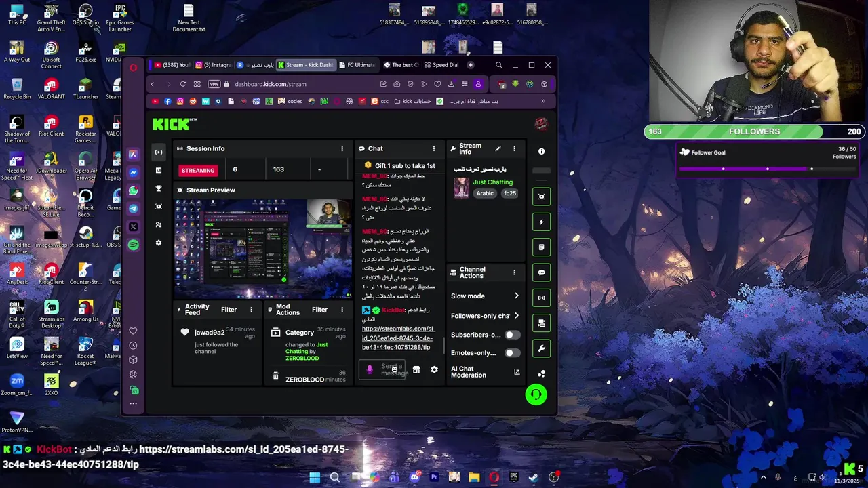Open the gear settings icon in Kick sidebar
Image resolution: width=868 pixels, height=488 pixels.
159,243
